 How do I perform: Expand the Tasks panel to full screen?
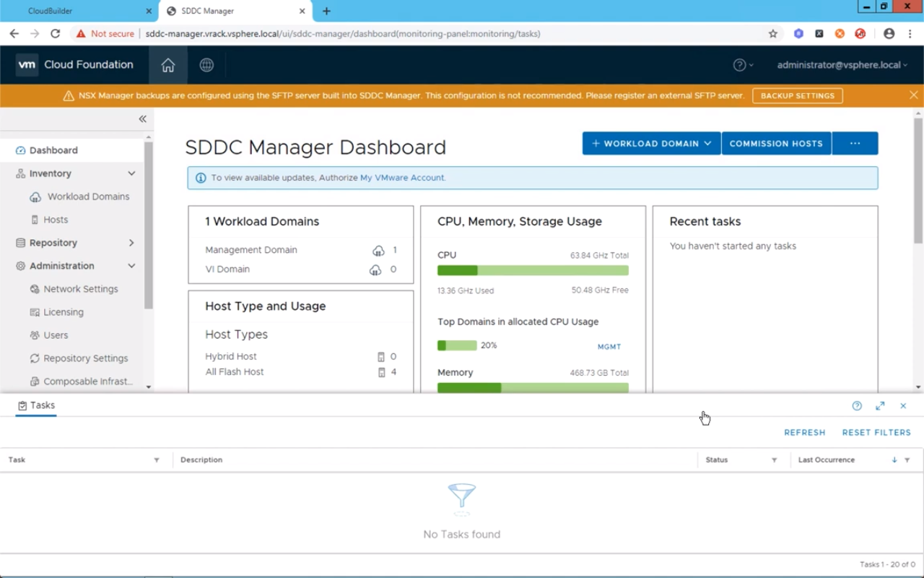point(880,406)
